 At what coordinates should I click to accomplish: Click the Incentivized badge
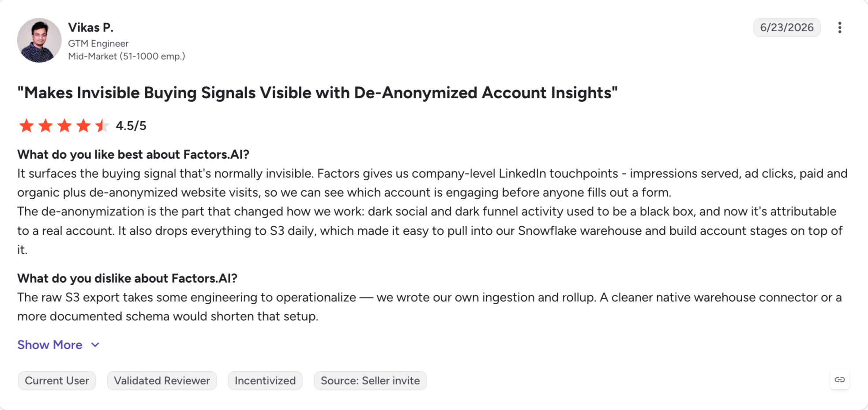point(265,380)
